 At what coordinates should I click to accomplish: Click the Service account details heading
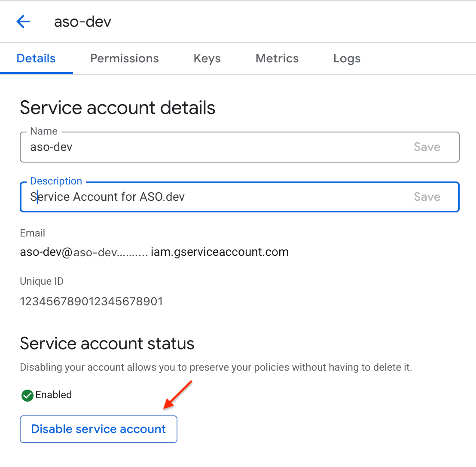117,108
